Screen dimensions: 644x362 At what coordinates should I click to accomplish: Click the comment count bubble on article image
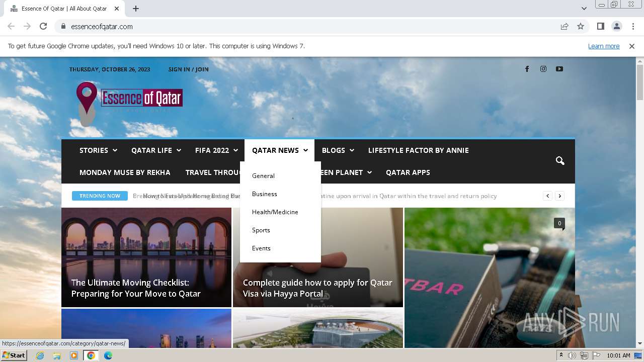559,223
